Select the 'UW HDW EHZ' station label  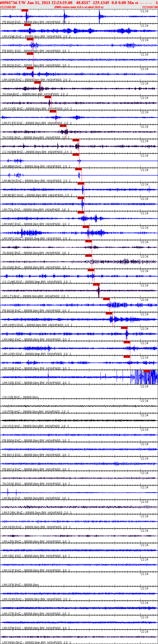click(x=12, y=527)
